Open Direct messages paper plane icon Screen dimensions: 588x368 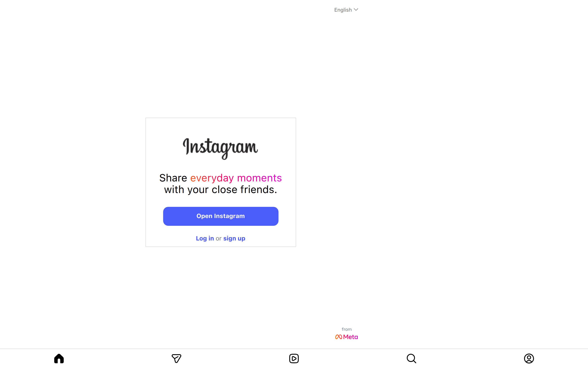tap(176, 358)
